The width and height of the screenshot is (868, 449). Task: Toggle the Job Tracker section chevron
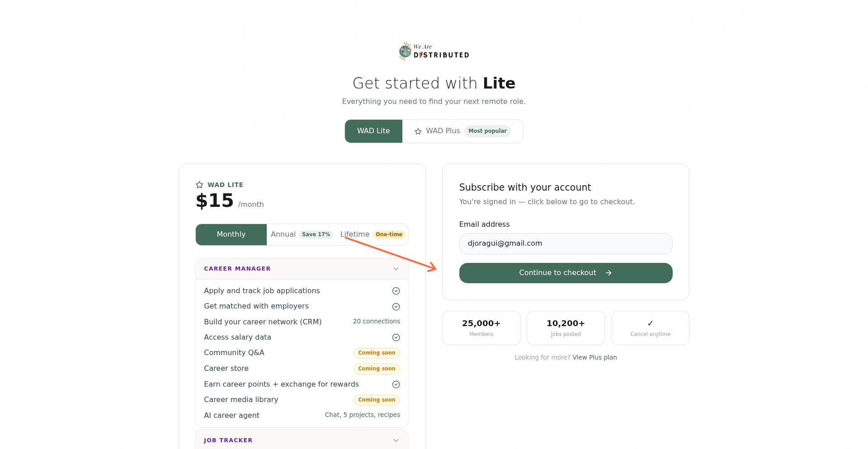coord(396,440)
